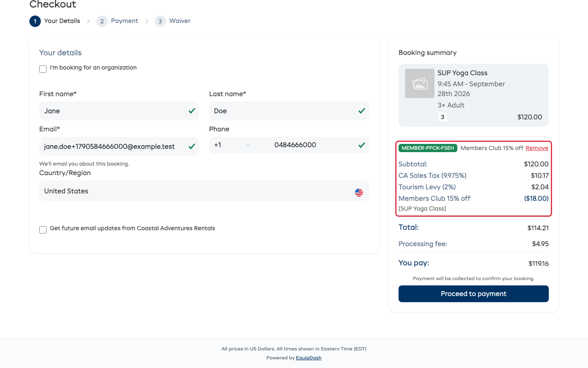Open the United States country selector
Viewport: 588px width, 368px height.
click(204, 191)
